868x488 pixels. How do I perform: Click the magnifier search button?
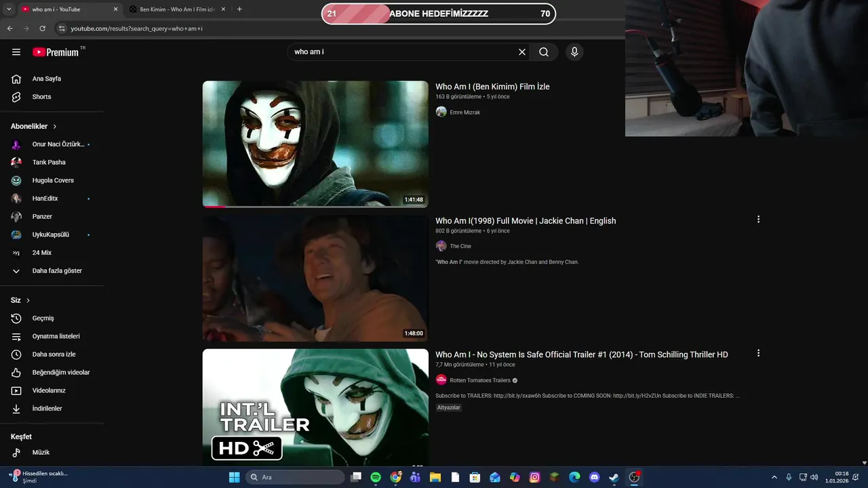[x=544, y=52]
